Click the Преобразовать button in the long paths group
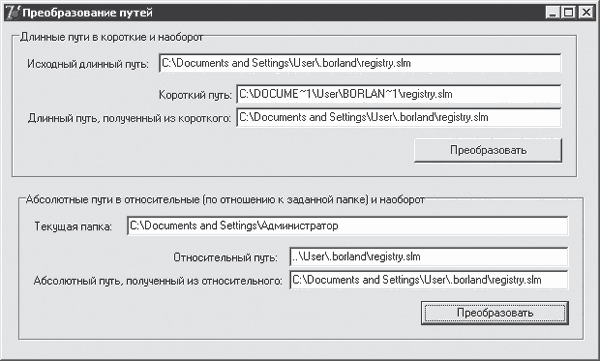The width and height of the screenshot is (600, 361). pyautogui.click(x=488, y=150)
